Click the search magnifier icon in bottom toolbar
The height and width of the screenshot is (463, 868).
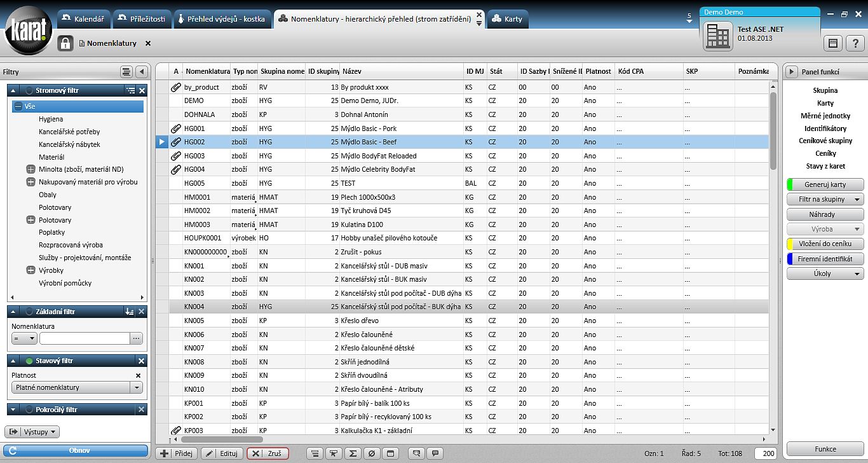pos(417,453)
